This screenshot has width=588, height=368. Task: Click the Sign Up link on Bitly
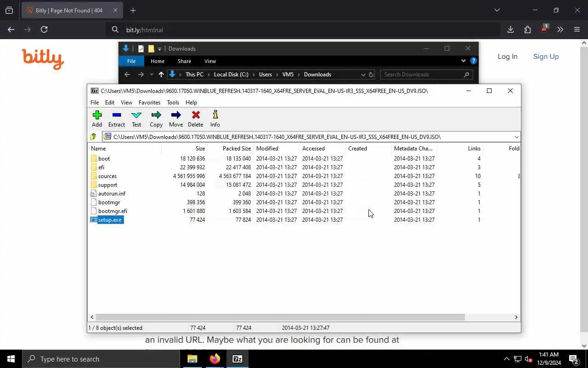point(546,57)
